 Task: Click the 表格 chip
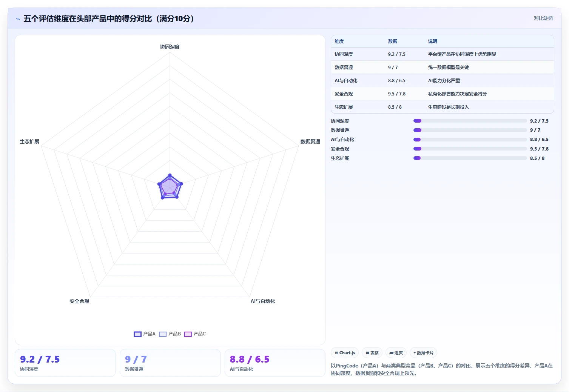coord(372,353)
